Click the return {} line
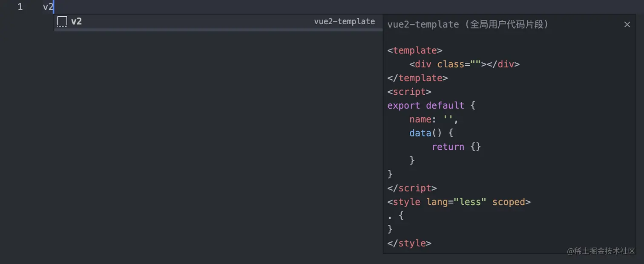 (x=456, y=147)
